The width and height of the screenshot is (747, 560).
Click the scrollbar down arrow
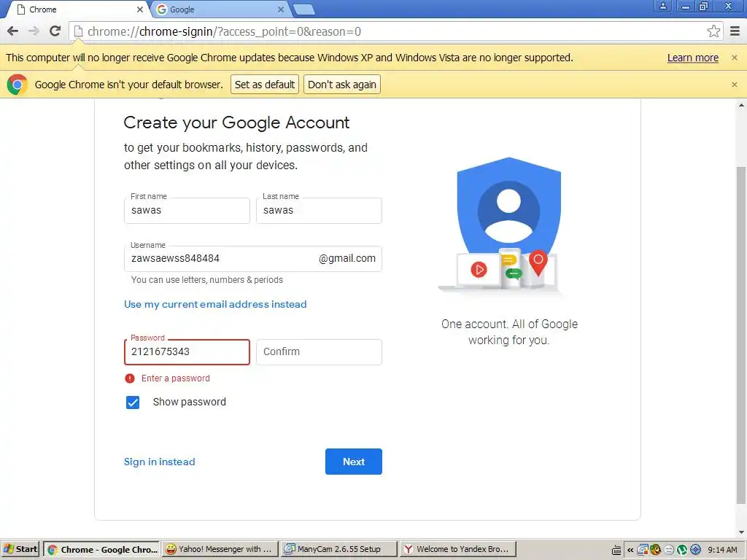pyautogui.click(x=741, y=532)
